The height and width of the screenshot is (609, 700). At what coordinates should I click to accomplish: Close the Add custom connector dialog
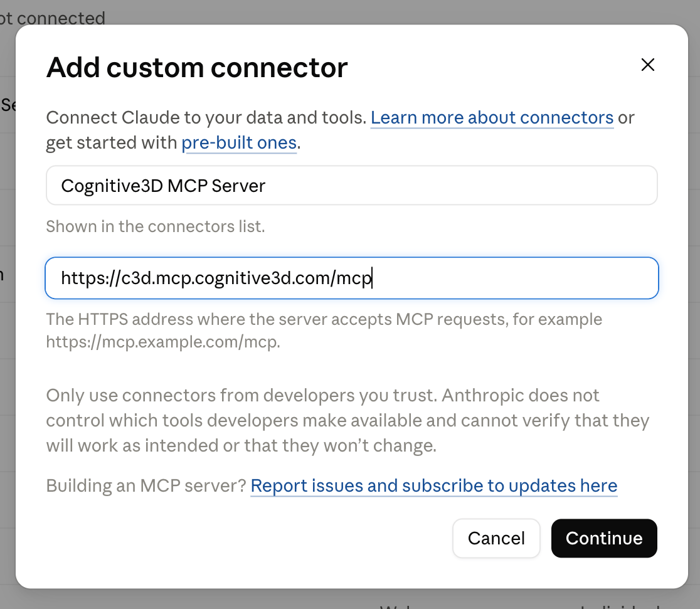pyautogui.click(x=647, y=65)
